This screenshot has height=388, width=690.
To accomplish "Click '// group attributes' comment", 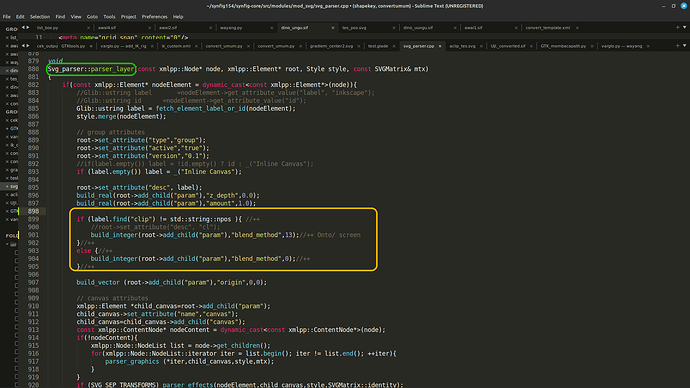I will tap(110, 132).
